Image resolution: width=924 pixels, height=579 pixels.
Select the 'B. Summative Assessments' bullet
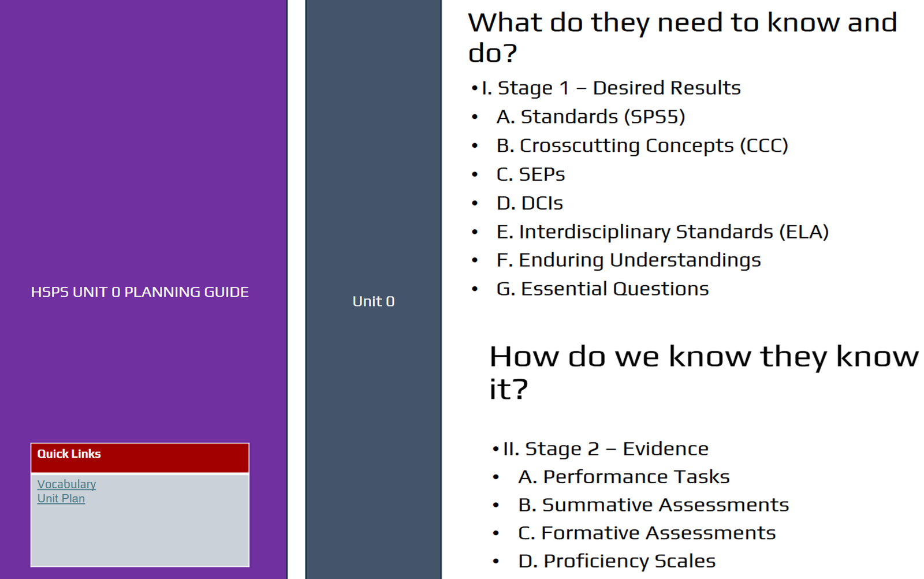(x=653, y=505)
